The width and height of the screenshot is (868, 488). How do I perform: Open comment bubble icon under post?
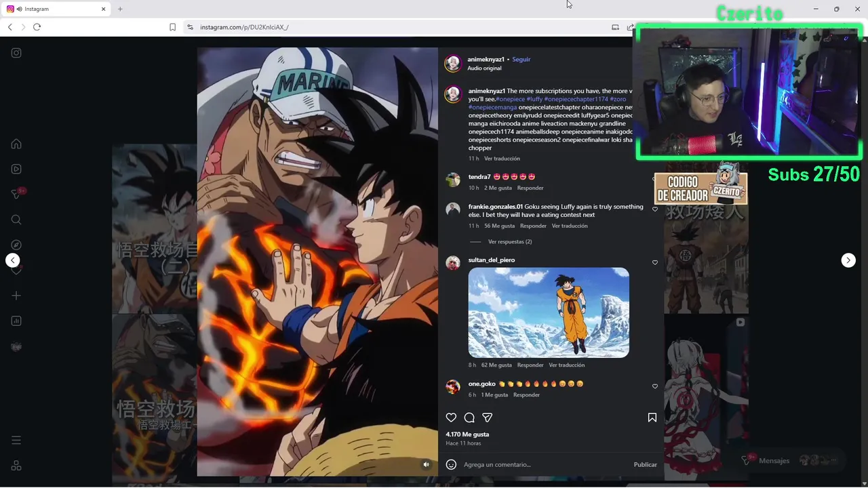tap(469, 418)
